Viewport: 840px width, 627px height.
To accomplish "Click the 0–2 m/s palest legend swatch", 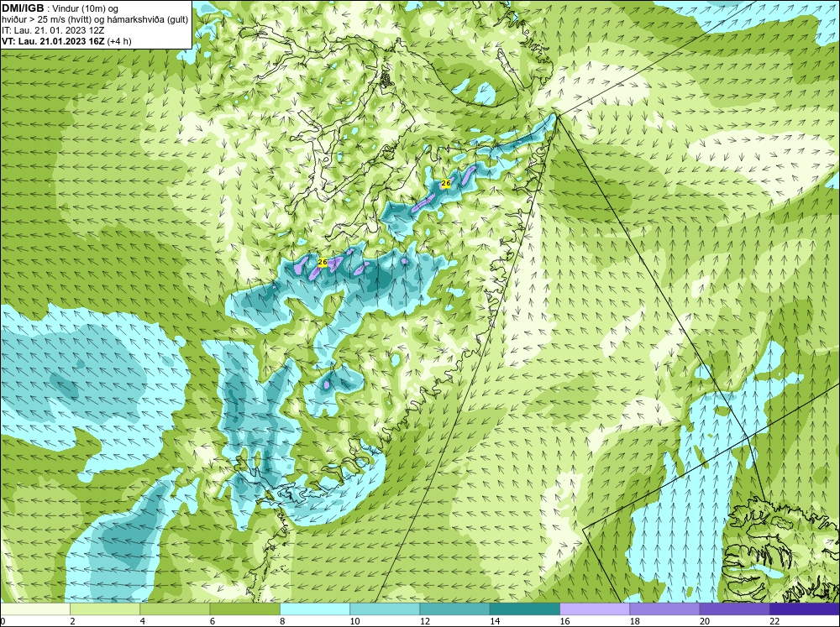I will click(x=34, y=609).
